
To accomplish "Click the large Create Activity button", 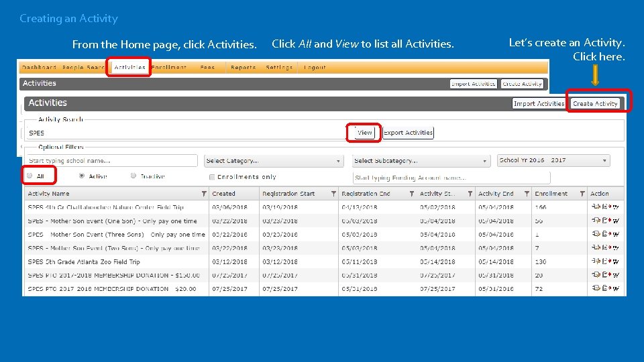I will [x=595, y=104].
